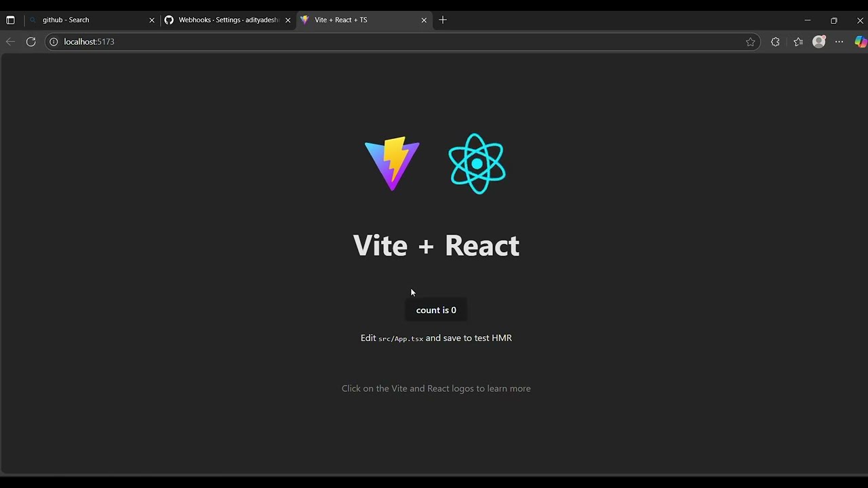View site information icon in address bar
The image size is (868, 488).
click(x=54, y=41)
